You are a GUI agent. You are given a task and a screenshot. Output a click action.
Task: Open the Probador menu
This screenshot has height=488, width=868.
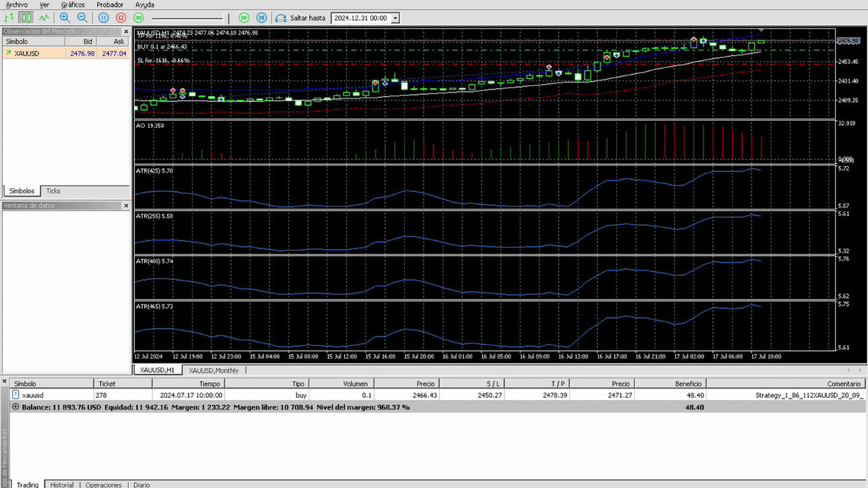[x=109, y=5]
